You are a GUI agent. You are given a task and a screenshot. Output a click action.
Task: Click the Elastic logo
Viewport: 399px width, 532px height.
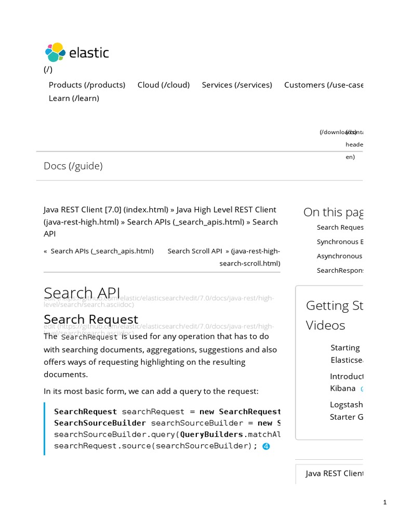[x=77, y=52]
